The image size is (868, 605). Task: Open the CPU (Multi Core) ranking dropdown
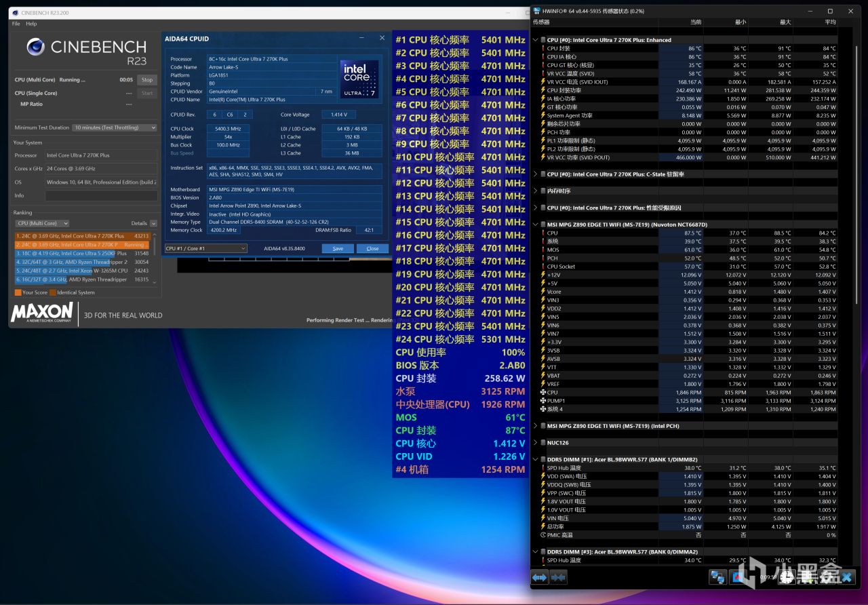42,223
